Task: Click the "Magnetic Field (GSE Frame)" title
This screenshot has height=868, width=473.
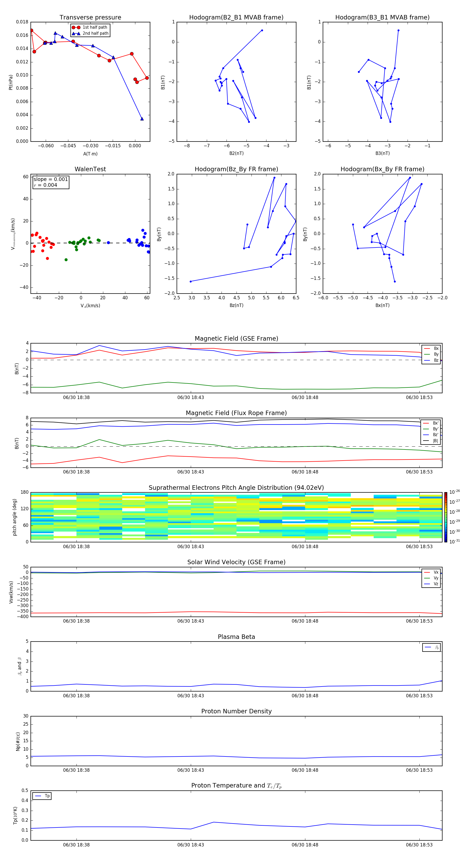Action: pos(236,339)
